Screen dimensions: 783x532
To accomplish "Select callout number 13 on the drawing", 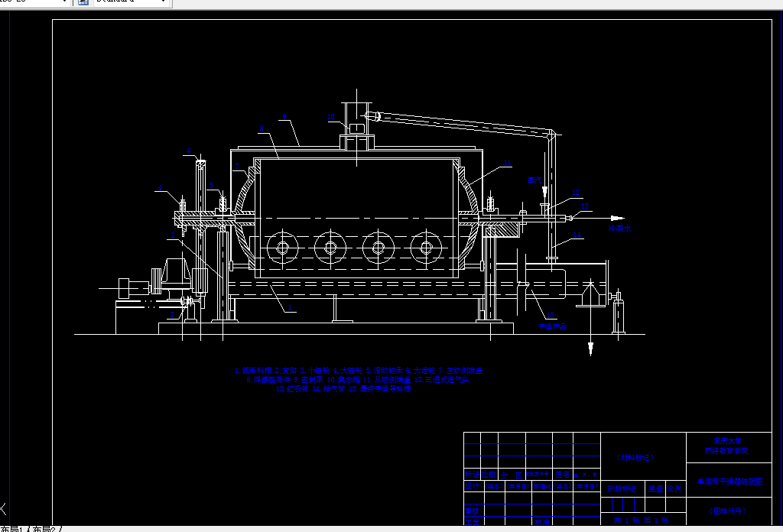I will 585,206.
